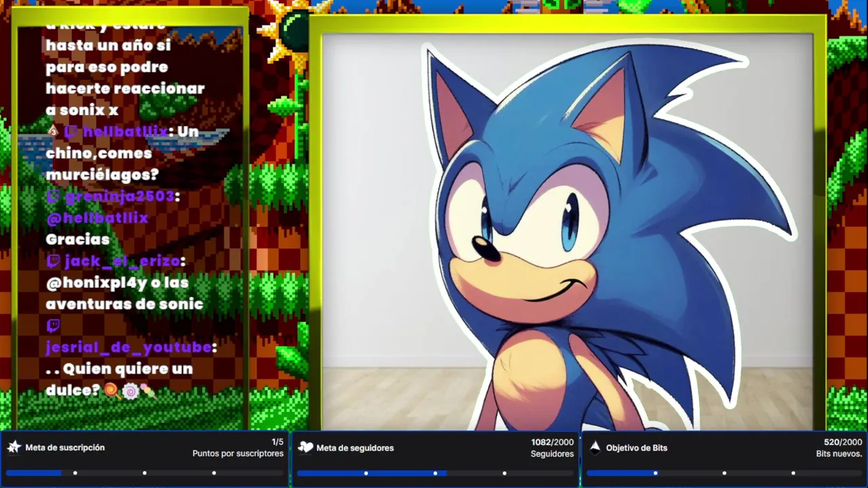Click the 'murciélagos?' chat text
Viewport: 868px width, 488px height.
[102, 175]
